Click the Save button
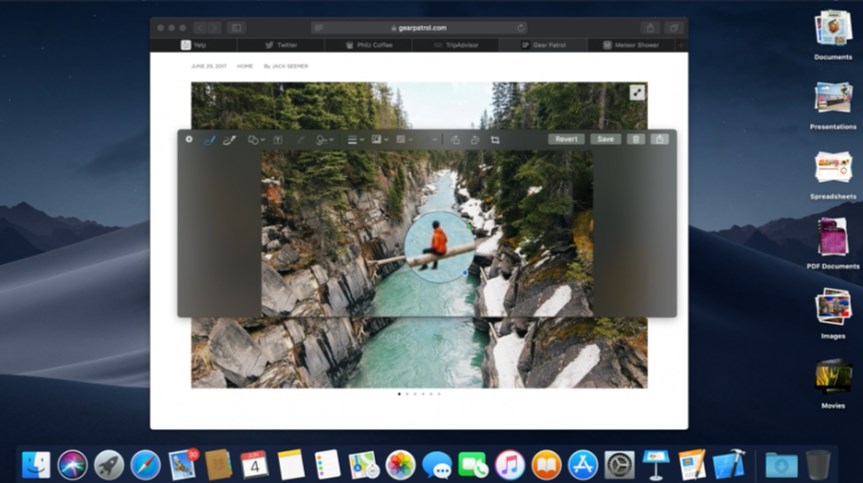Image resolution: width=863 pixels, height=483 pixels. point(605,139)
